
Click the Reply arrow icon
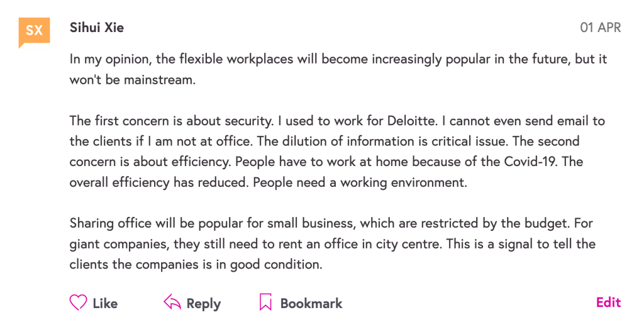172,303
